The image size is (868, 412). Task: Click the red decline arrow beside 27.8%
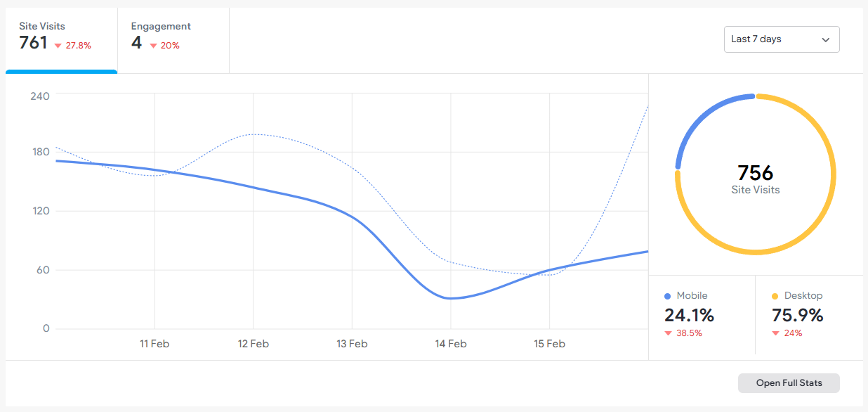(58, 44)
